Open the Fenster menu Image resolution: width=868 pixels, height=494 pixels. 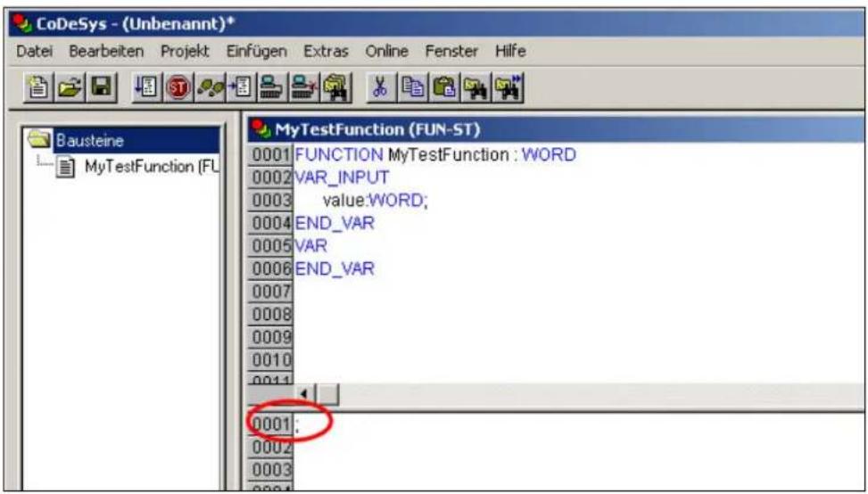coord(451,52)
